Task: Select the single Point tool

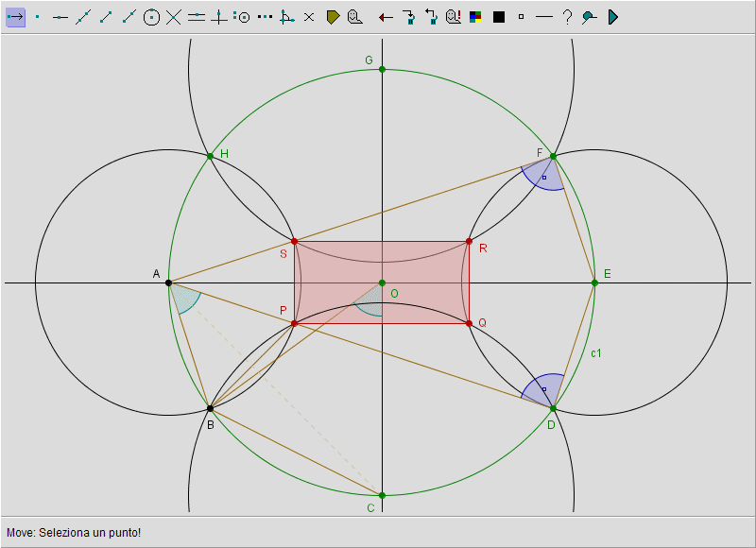Action: [x=38, y=17]
